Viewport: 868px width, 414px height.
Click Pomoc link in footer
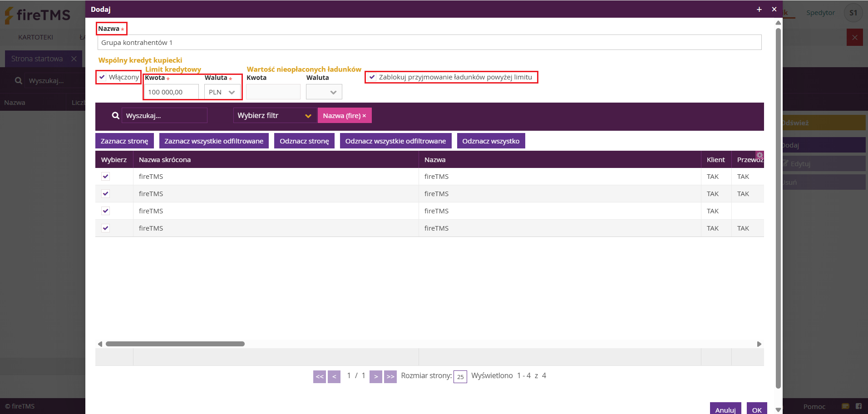[x=814, y=406]
